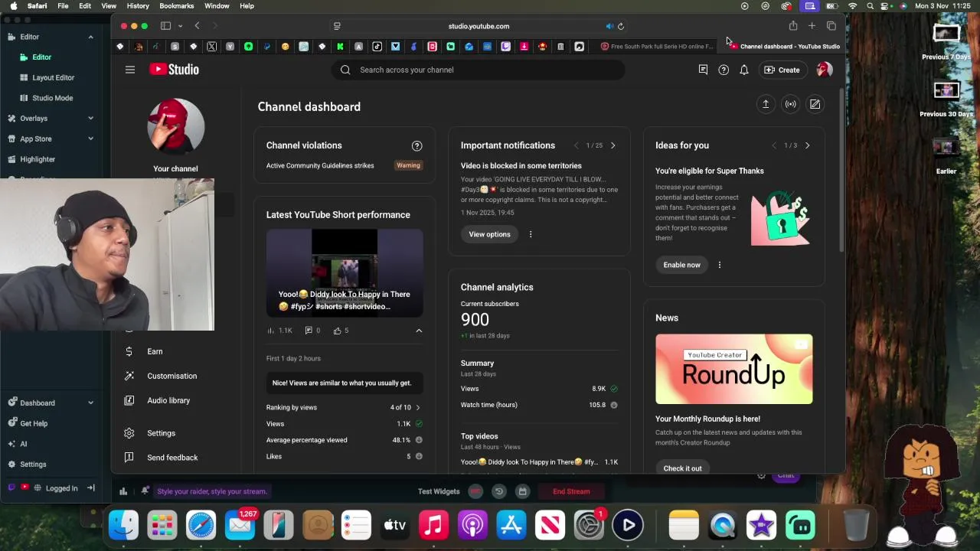Image resolution: width=980 pixels, height=551 pixels.
Task: Click the Go live broadcast icon
Action: [790, 104]
